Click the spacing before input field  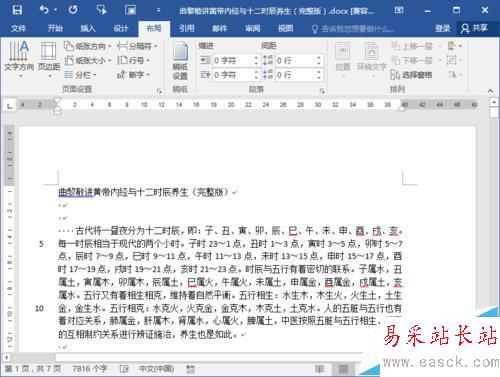click(x=295, y=61)
